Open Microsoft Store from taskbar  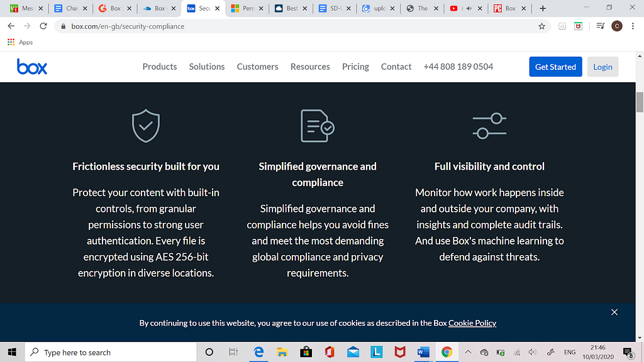[306, 352]
